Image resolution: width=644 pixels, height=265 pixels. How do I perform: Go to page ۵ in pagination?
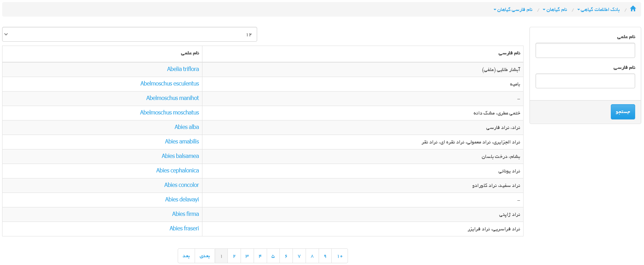tap(273, 256)
